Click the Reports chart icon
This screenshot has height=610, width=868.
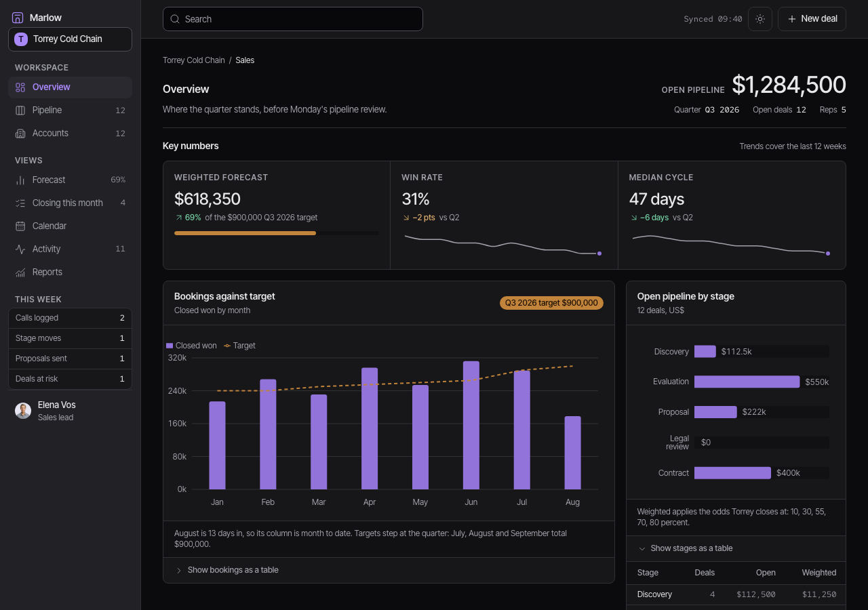coord(20,272)
